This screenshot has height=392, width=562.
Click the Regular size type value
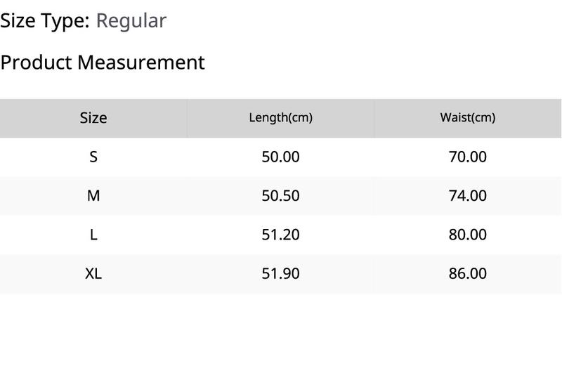click(131, 22)
